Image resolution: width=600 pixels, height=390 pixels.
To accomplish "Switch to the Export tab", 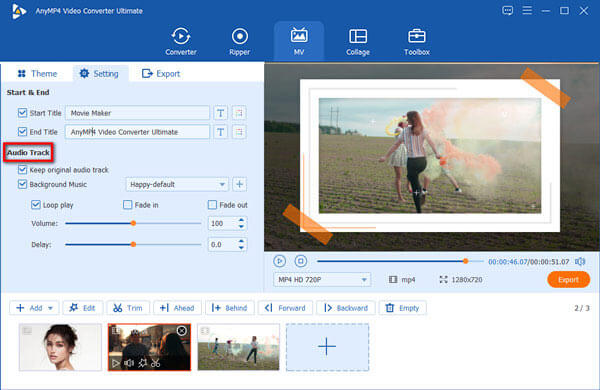I will click(161, 73).
